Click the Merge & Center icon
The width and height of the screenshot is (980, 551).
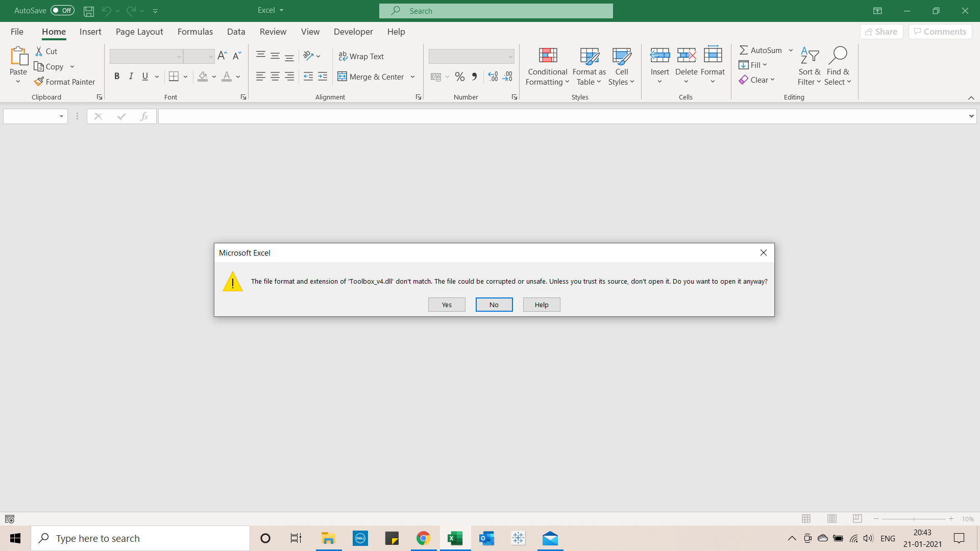click(x=342, y=77)
